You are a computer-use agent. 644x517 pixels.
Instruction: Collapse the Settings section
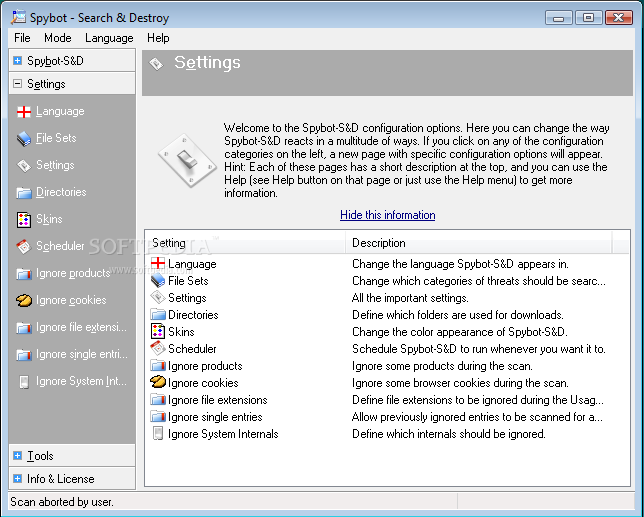tap(17, 84)
